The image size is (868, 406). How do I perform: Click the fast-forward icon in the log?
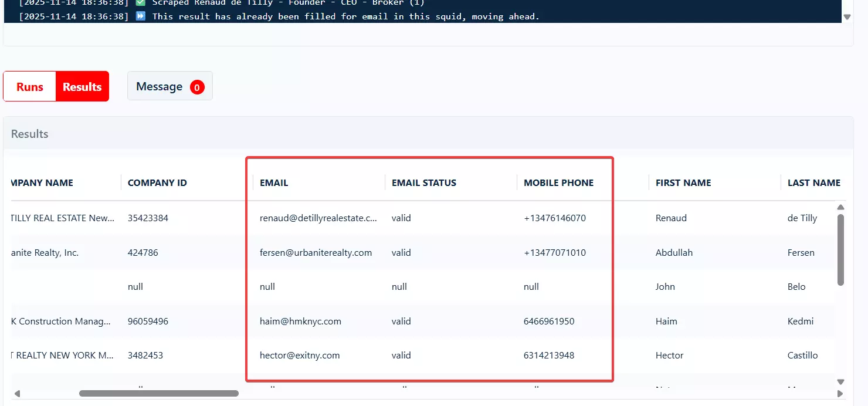tap(141, 16)
